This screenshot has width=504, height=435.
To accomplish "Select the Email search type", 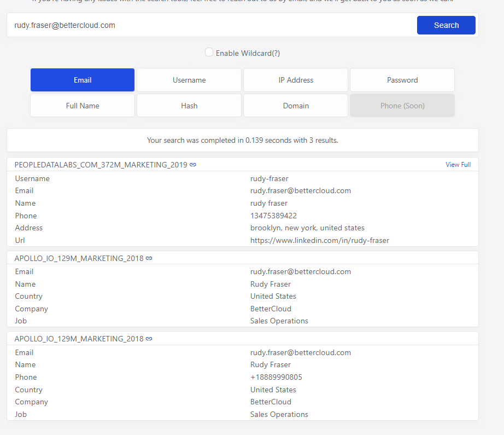I will pos(83,80).
